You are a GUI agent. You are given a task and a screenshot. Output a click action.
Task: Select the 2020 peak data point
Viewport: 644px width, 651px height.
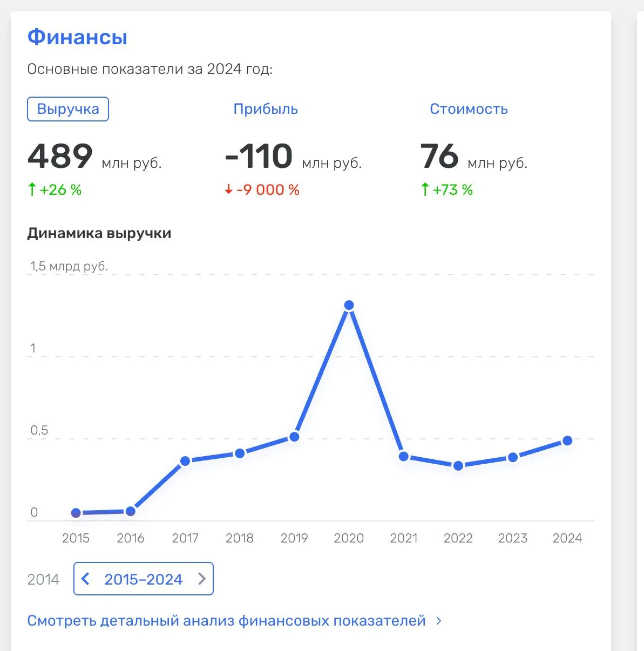(x=349, y=306)
